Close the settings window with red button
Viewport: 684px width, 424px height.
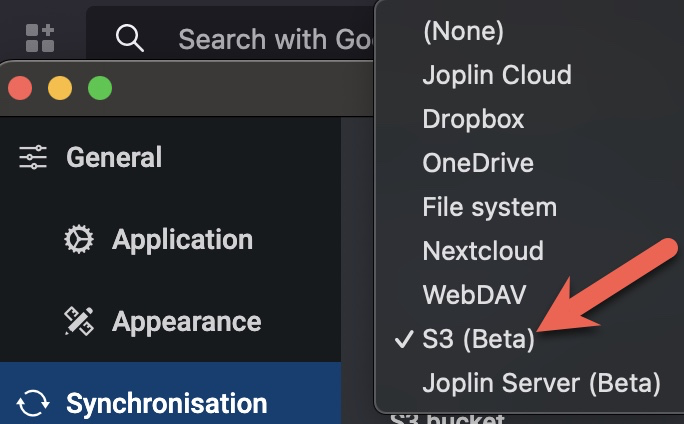pyautogui.click(x=20, y=89)
